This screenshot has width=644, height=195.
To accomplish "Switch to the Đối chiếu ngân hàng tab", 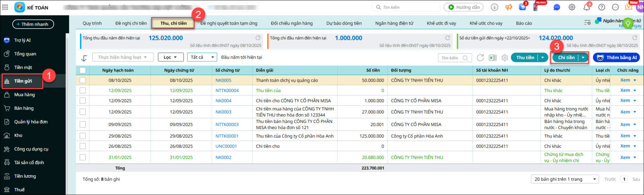I will click(291, 23).
